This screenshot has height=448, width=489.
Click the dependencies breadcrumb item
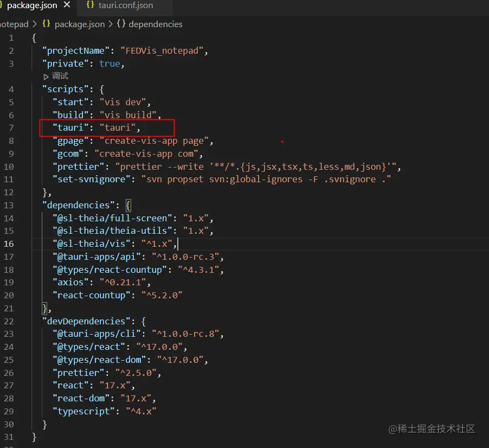155,24
